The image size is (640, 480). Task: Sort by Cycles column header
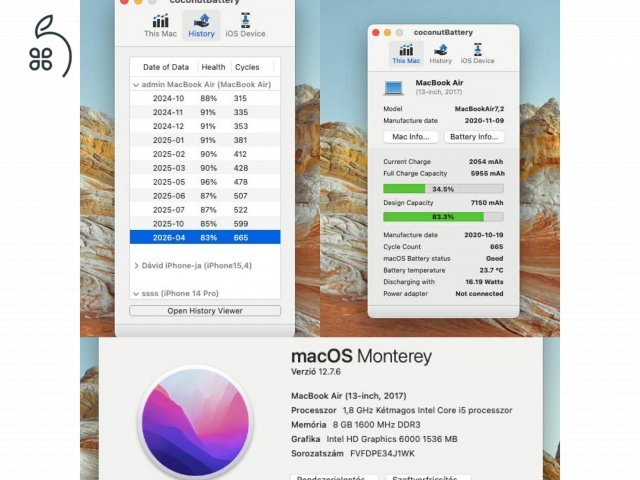tap(247, 67)
